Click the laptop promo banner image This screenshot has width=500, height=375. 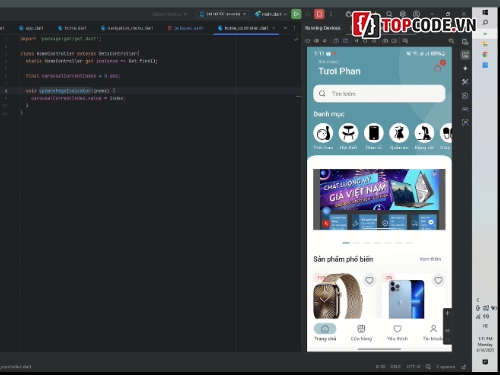(379, 199)
